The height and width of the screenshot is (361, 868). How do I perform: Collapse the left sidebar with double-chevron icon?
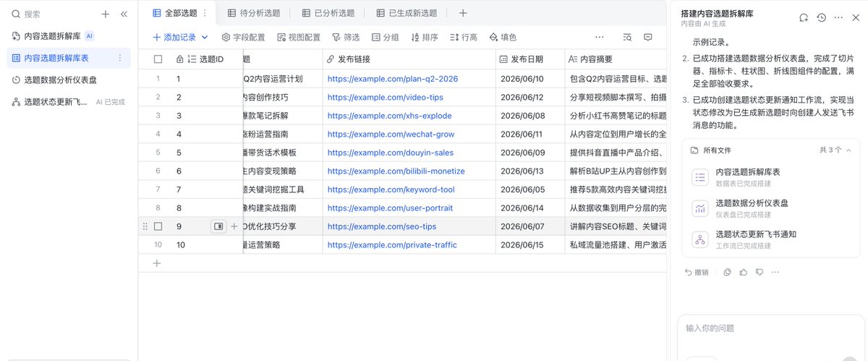tap(124, 14)
